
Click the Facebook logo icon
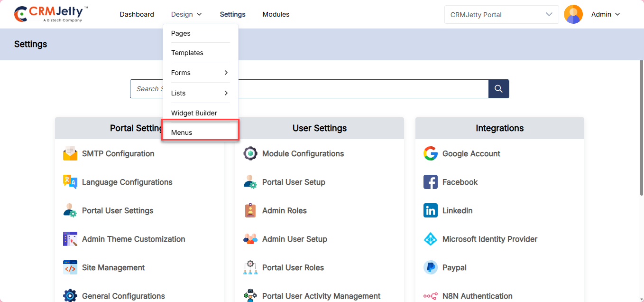tap(431, 182)
